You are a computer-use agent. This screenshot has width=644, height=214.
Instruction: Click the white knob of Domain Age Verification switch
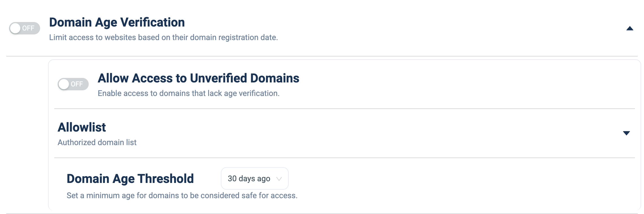coord(15,28)
